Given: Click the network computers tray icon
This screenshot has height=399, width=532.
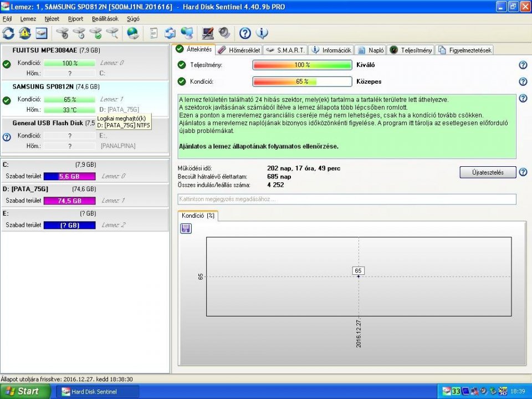Looking at the screenshot, I should [x=475, y=391].
